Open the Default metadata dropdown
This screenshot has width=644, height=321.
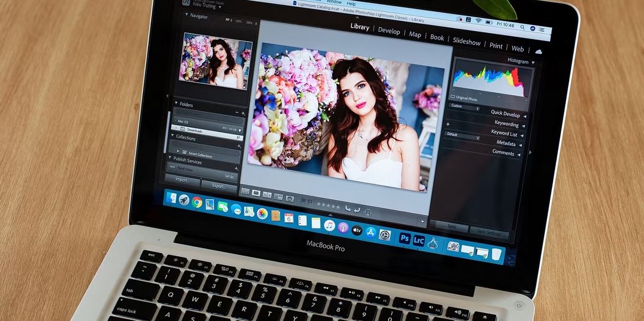pos(462,135)
